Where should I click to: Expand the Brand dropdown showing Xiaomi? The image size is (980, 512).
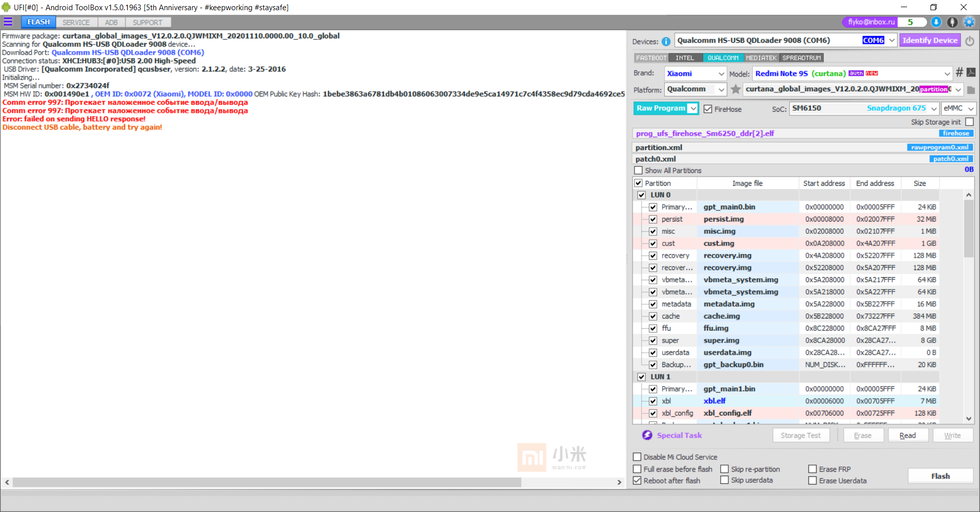(x=695, y=74)
